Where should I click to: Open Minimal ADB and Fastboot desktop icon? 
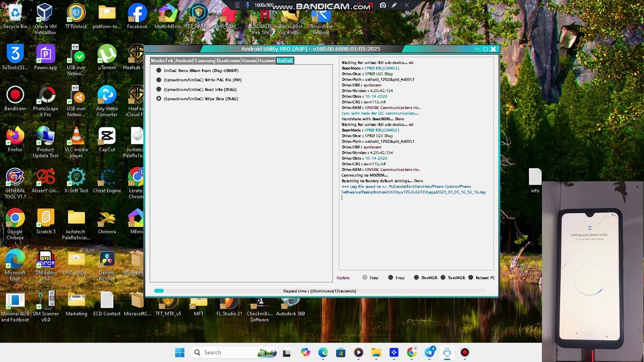(15, 306)
